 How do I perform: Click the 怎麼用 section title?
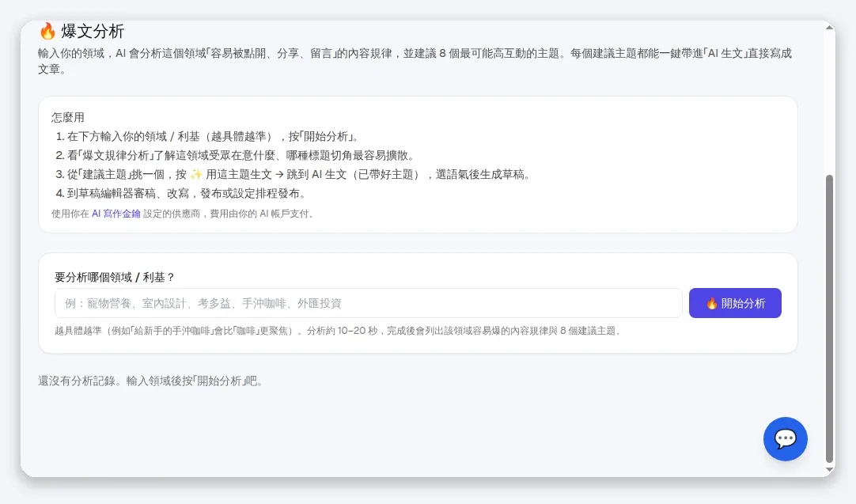[x=68, y=117]
